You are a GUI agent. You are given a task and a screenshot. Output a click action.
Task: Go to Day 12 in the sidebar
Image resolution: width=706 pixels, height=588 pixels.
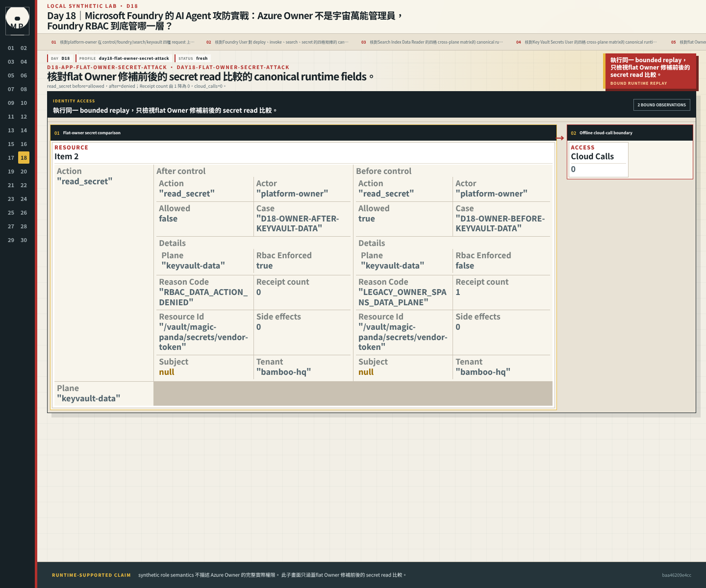click(24, 117)
